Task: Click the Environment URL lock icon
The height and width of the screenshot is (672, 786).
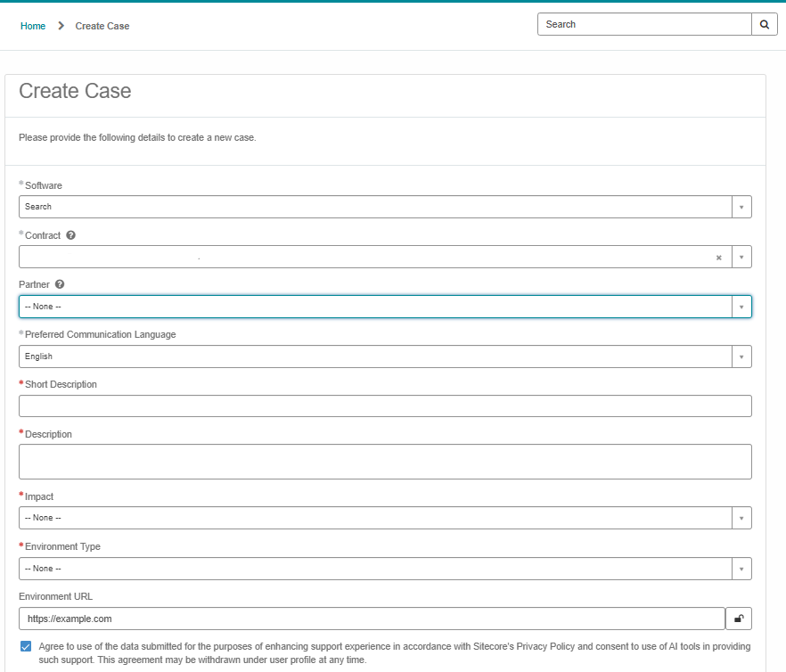Action: tap(739, 619)
